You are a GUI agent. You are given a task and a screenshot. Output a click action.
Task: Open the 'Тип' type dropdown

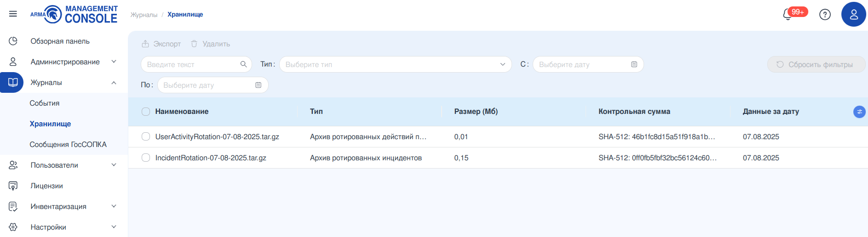click(x=395, y=64)
